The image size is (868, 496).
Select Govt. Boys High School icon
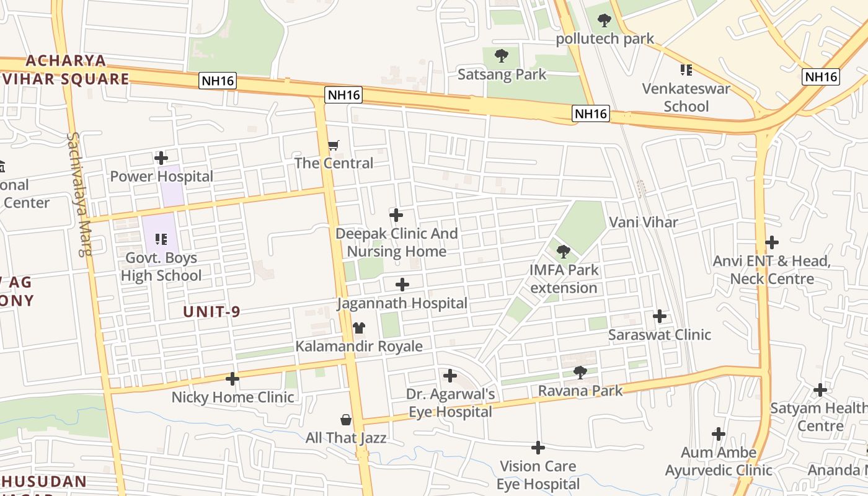pyautogui.click(x=161, y=239)
